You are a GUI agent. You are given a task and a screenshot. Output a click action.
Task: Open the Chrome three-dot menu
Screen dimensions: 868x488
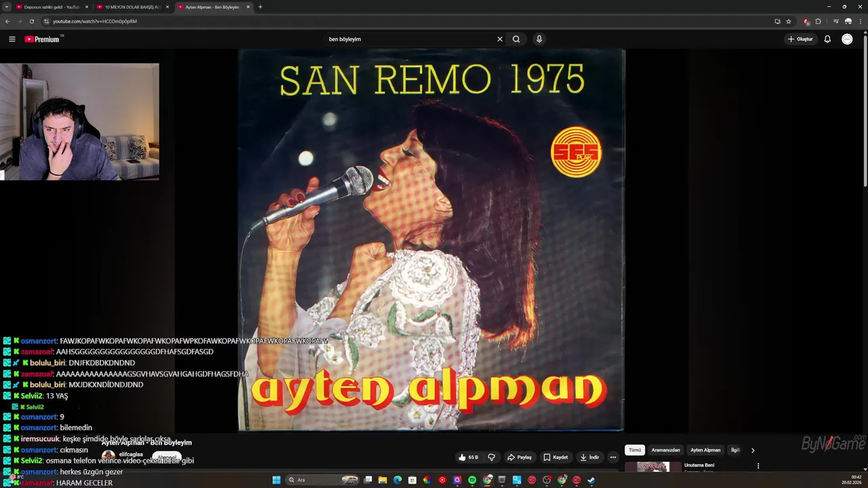(x=860, y=21)
